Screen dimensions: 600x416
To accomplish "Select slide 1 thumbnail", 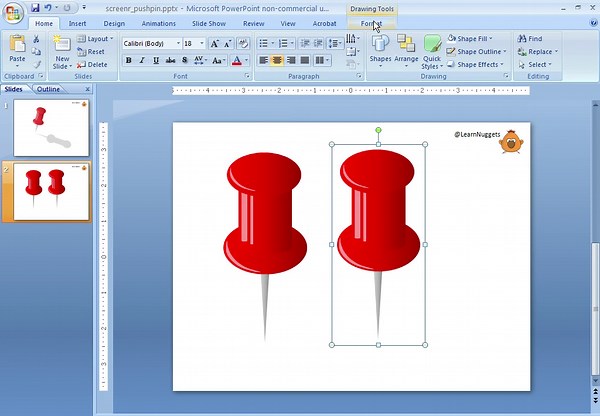I will tap(51, 128).
